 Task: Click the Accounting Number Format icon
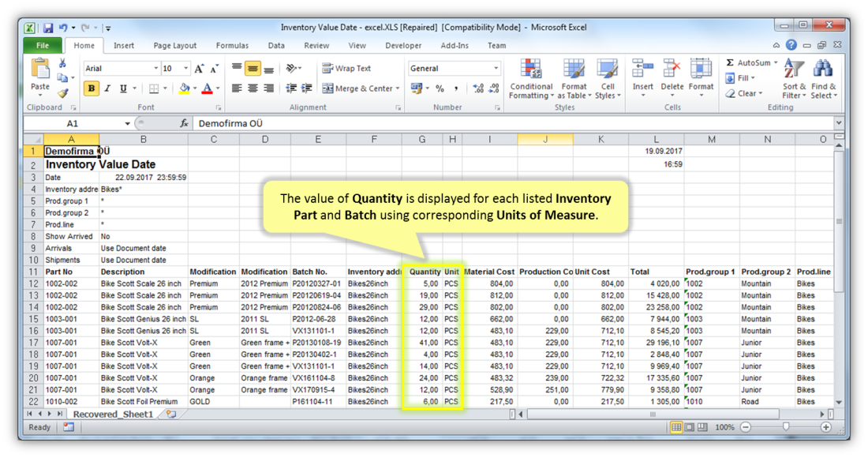click(417, 88)
